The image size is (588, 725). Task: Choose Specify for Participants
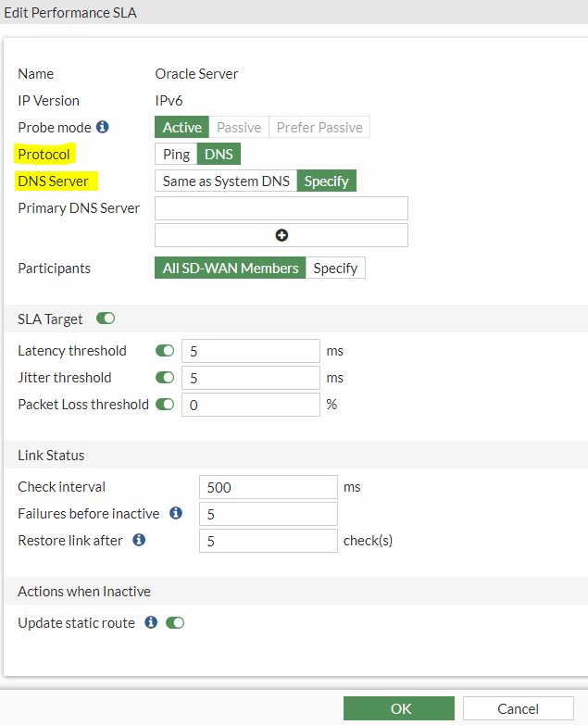tap(335, 269)
